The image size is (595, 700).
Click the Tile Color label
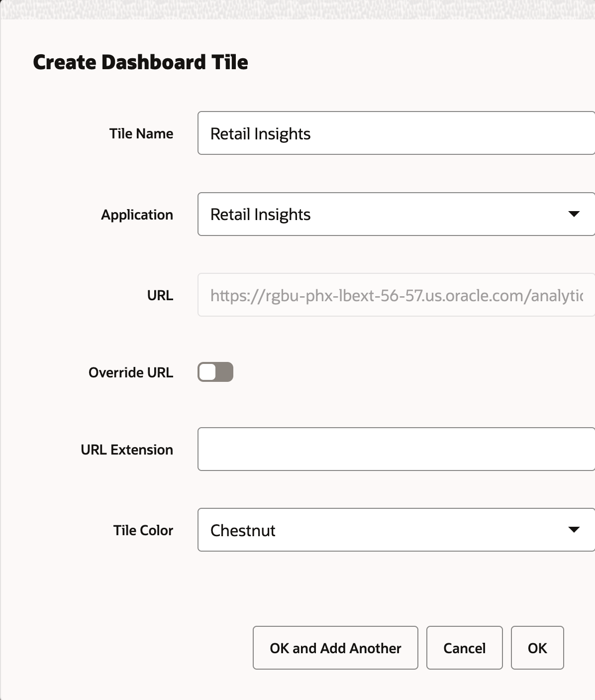(x=143, y=530)
